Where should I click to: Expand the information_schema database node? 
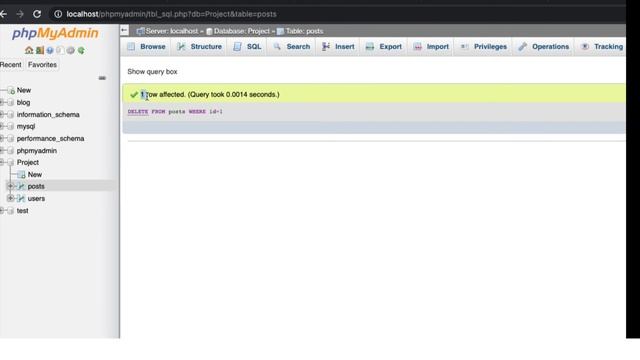coord(2,114)
